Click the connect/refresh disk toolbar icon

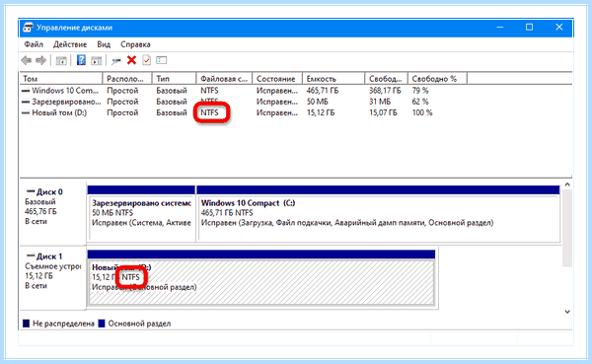[116, 60]
